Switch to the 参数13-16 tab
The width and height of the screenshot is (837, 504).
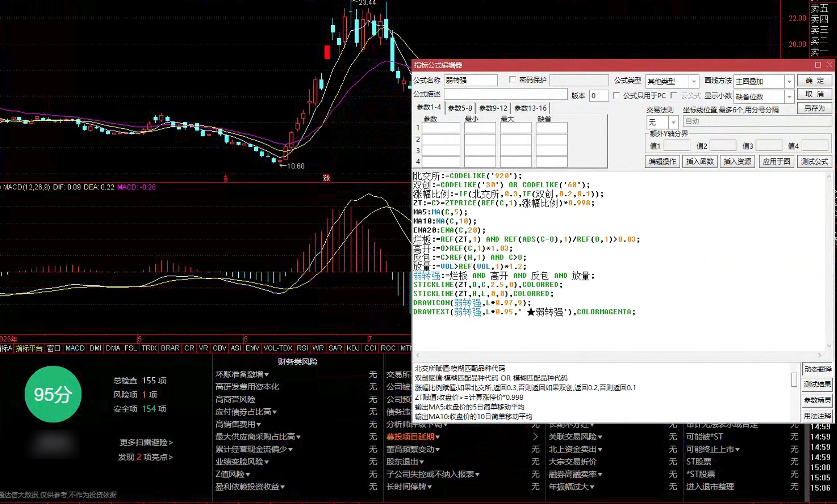530,108
